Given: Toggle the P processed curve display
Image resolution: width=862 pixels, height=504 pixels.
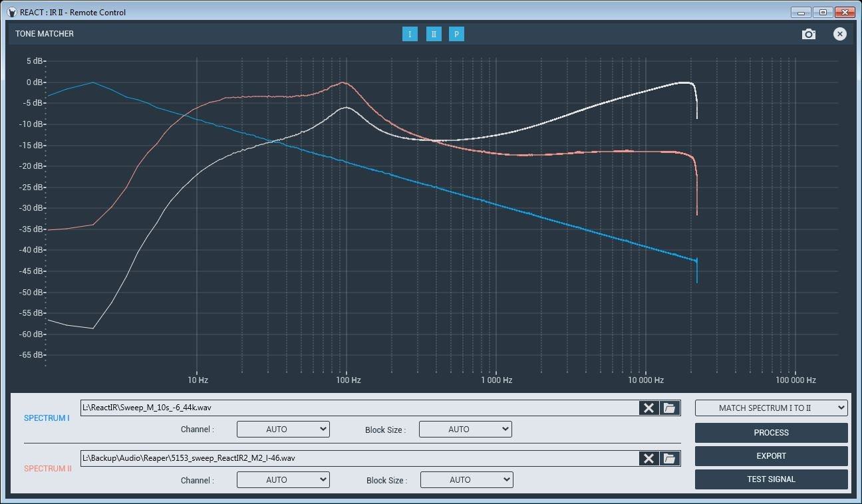Looking at the screenshot, I should coord(456,34).
